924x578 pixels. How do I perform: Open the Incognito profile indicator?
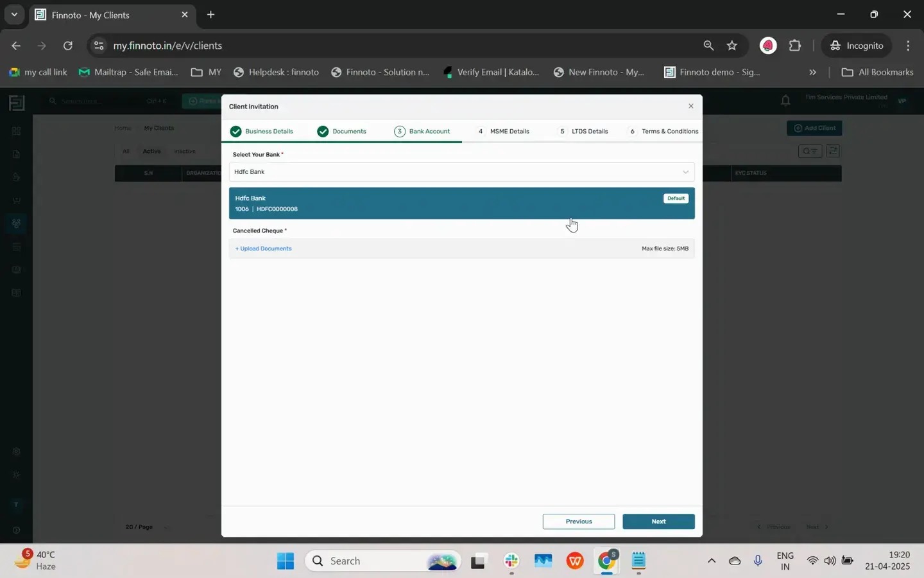click(857, 46)
